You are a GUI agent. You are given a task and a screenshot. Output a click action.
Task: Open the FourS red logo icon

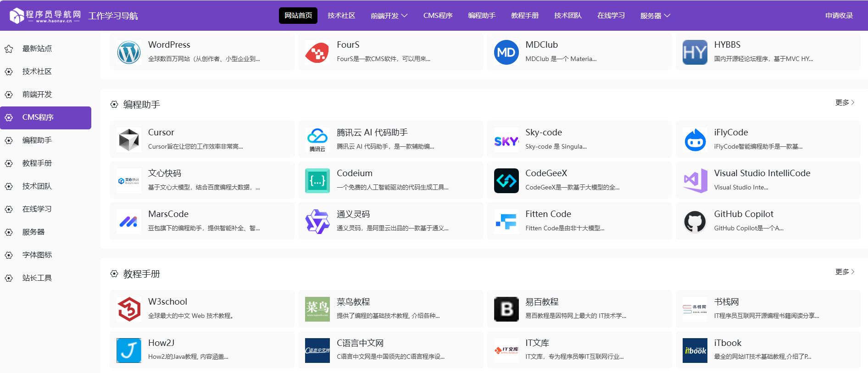(x=317, y=52)
